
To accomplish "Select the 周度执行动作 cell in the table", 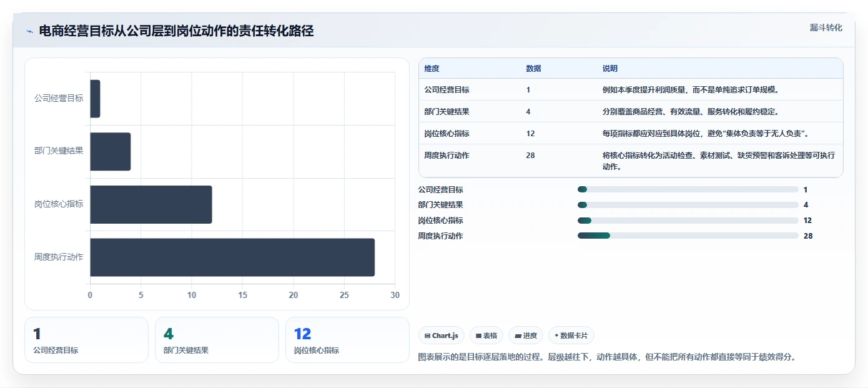I will (x=447, y=156).
